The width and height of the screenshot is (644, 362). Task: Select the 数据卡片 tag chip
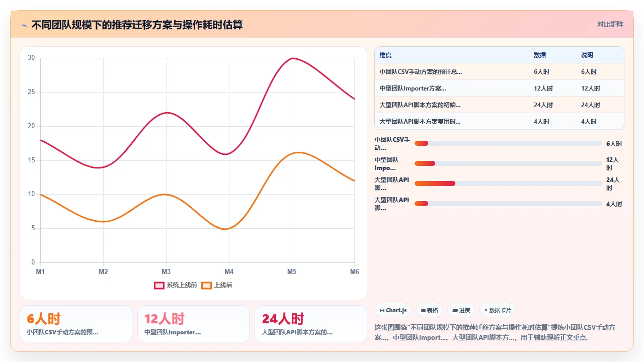click(498, 310)
